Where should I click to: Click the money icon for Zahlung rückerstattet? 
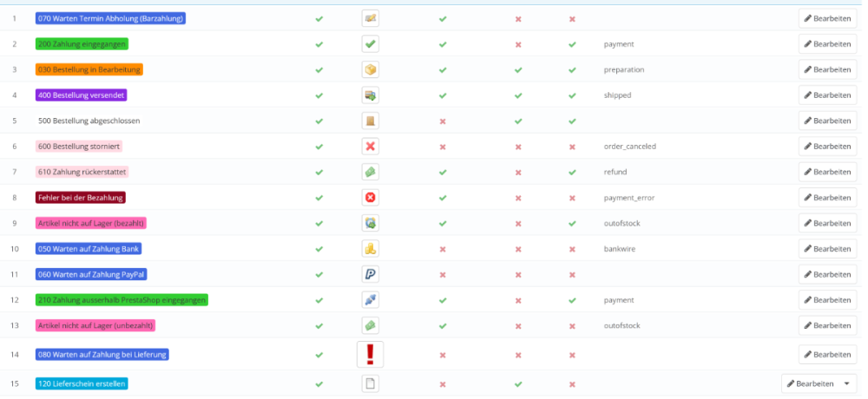(371, 172)
